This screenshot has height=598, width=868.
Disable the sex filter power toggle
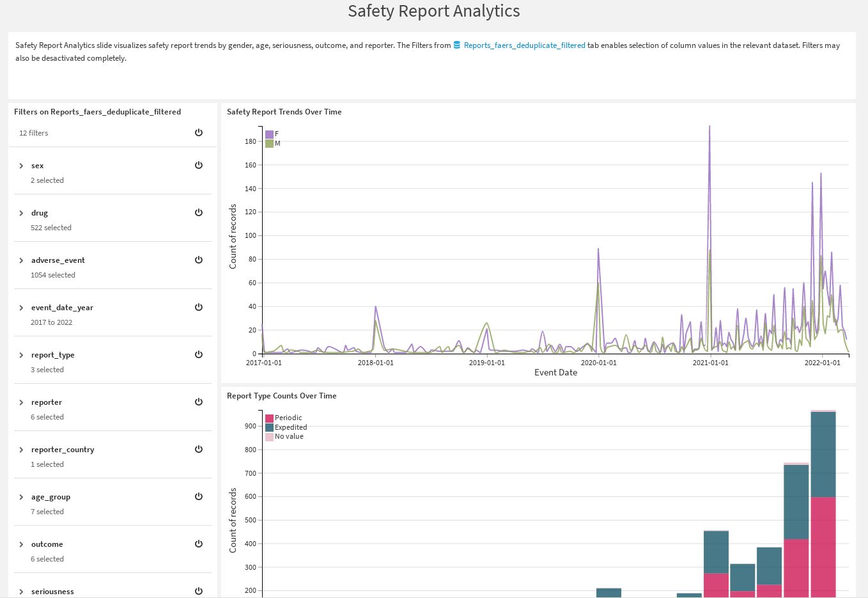click(x=199, y=165)
